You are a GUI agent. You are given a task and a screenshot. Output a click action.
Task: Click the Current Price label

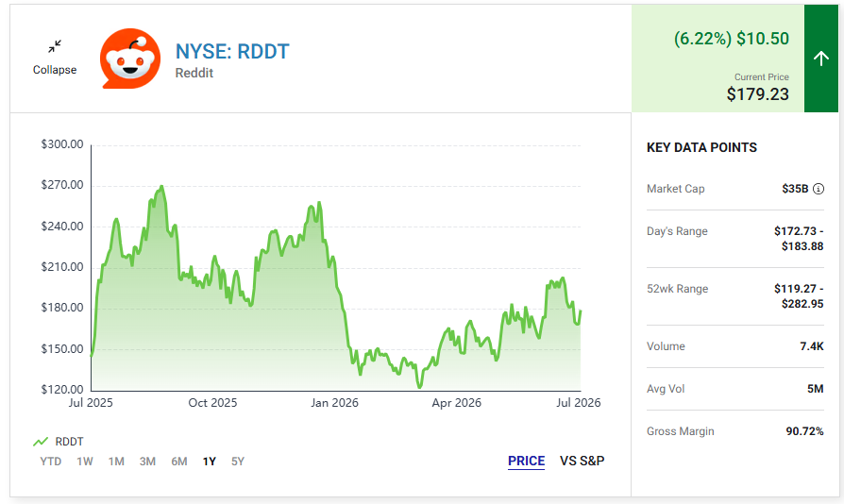[762, 76]
